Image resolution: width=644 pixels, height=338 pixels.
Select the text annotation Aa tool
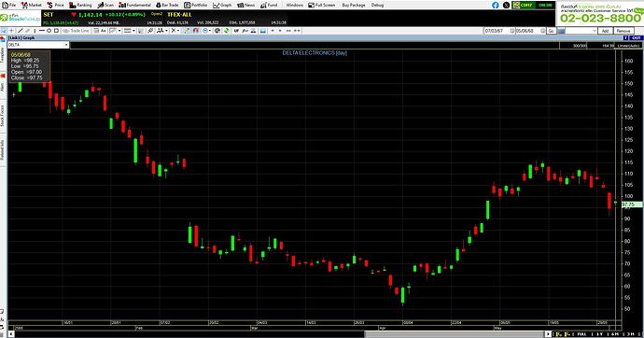[x=104, y=31]
